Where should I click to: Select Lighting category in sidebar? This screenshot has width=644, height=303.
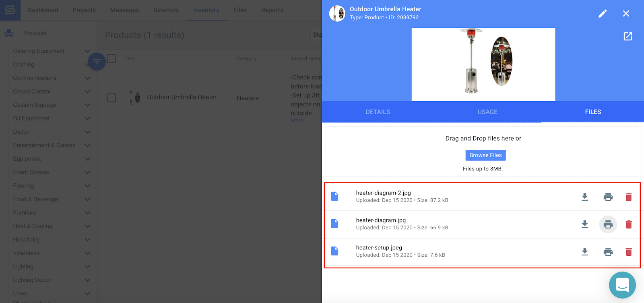(23, 267)
